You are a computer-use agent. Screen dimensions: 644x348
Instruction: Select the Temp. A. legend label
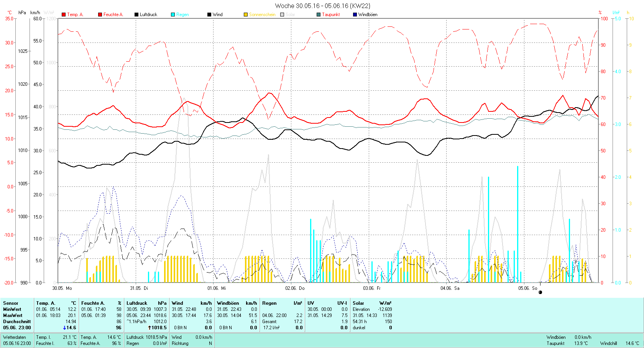75,15
